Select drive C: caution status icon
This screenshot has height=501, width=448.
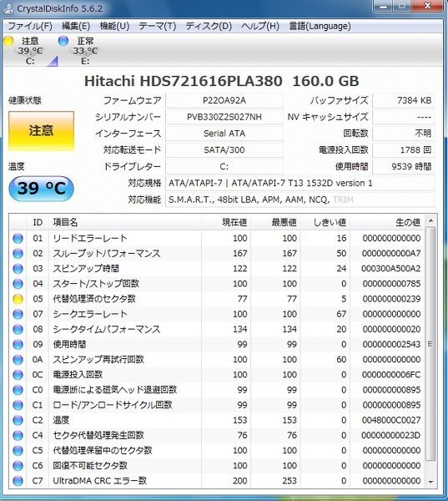tap(8, 41)
